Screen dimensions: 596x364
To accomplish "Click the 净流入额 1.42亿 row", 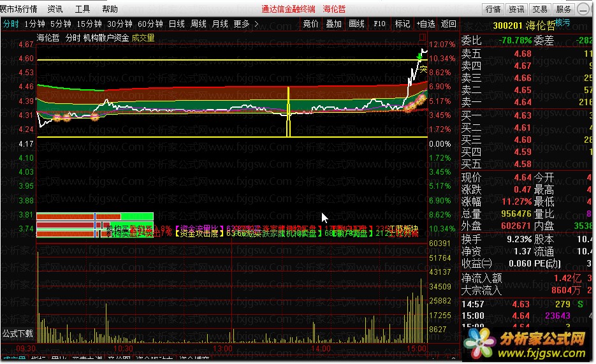I will click(x=527, y=278).
